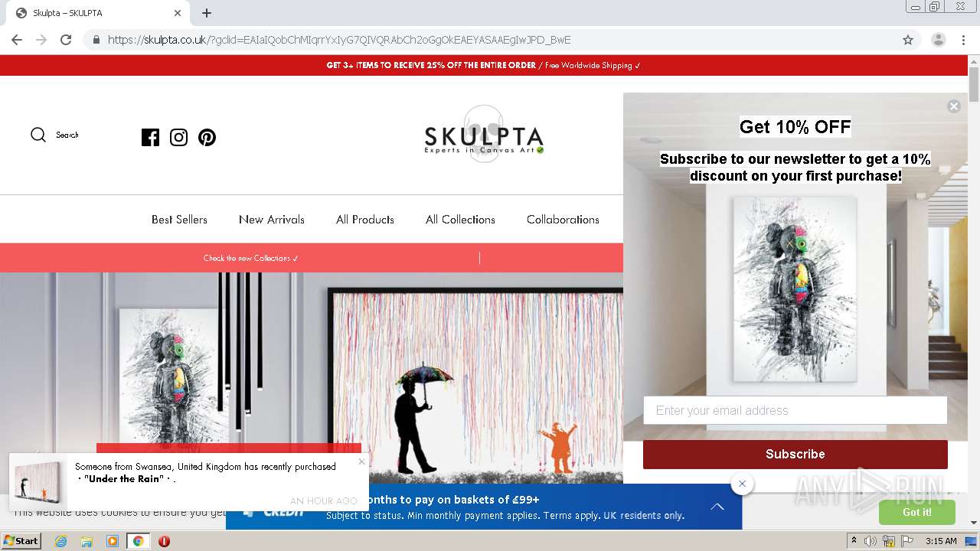The width and height of the screenshot is (980, 551).
Task: Open Internet Explorer from taskbar
Action: 61,541
